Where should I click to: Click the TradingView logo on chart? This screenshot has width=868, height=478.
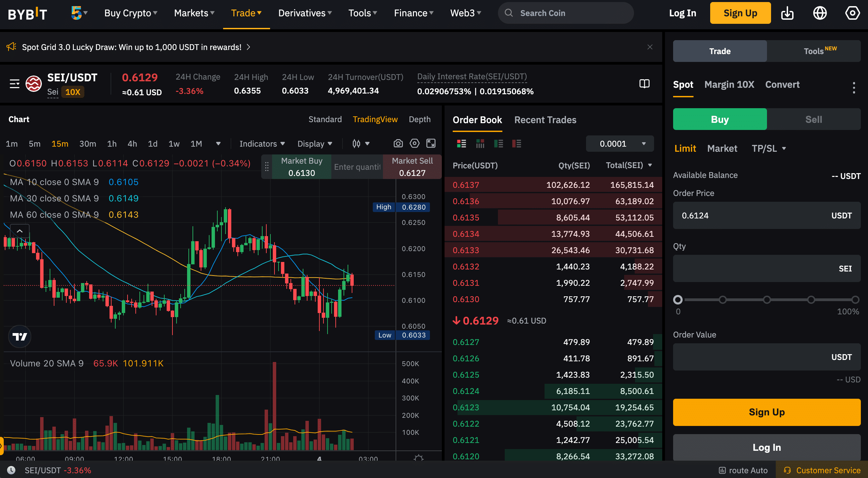[20, 336]
